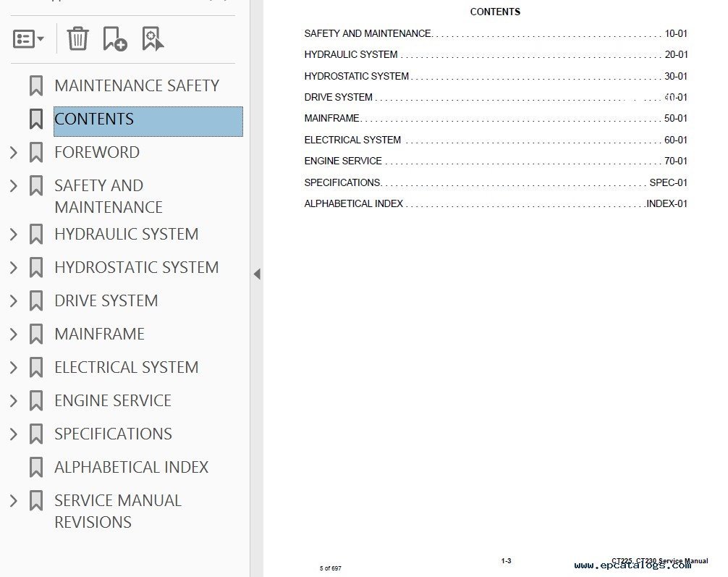The image size is (728, 577).
Task: Expand the ELECTRICAL SYSTEM bookmark
Action: pos(13,367)
